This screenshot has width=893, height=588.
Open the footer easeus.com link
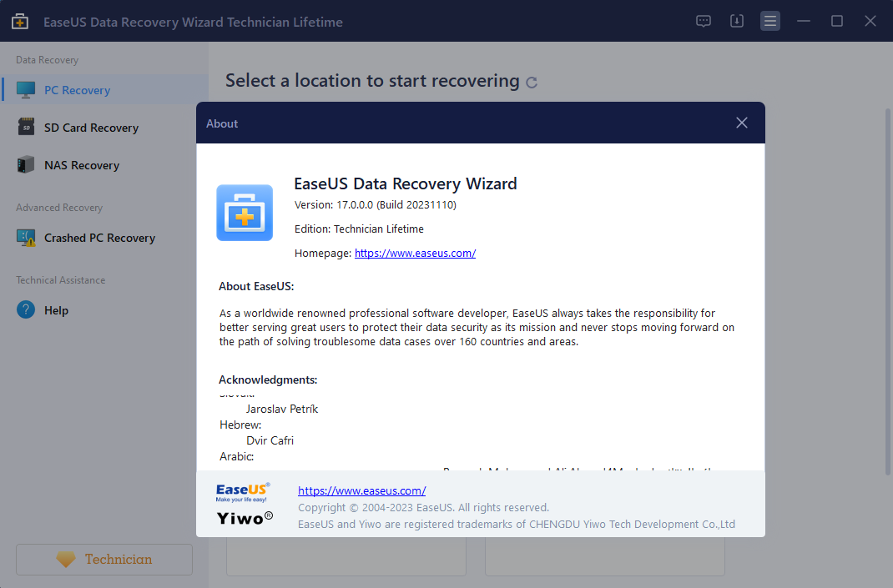361,490
